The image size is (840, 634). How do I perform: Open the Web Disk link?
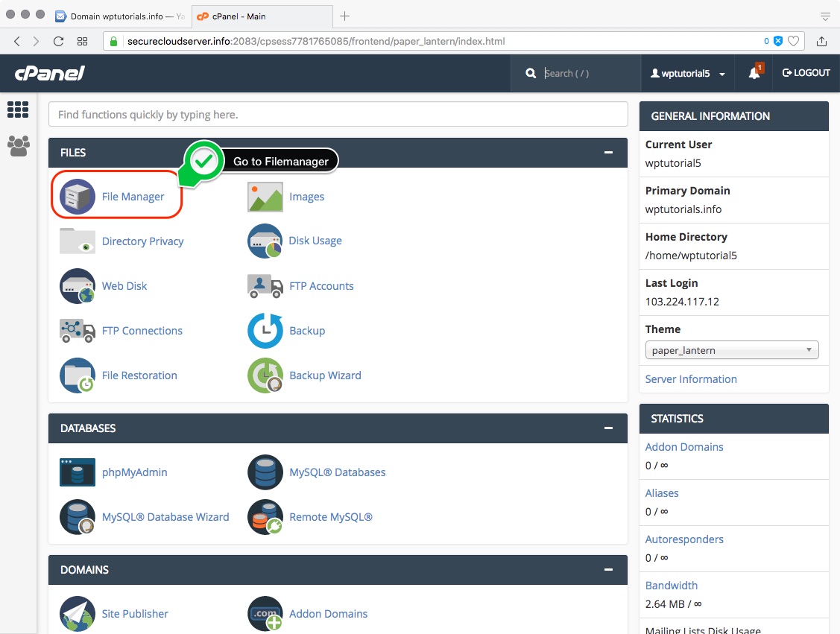click(124, 286)
